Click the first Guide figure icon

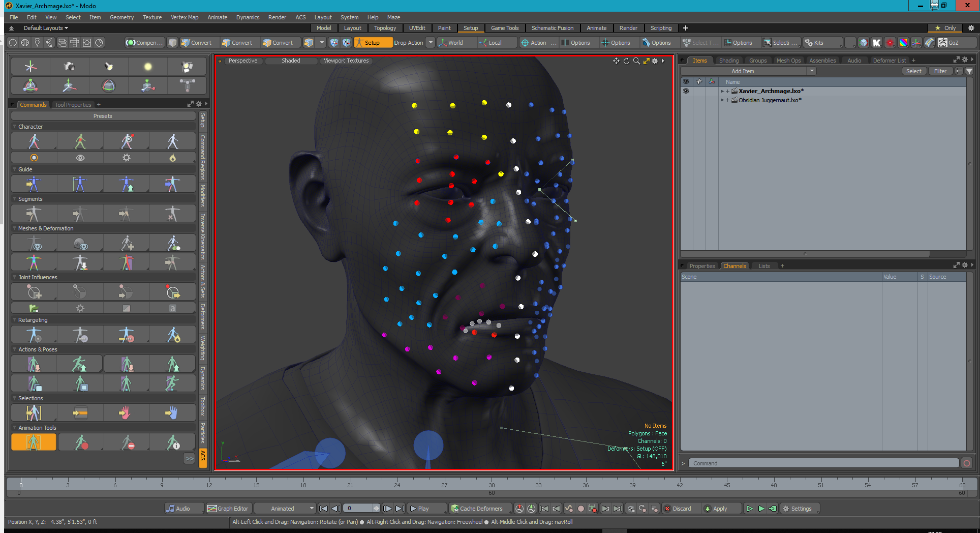coord(34,184)
